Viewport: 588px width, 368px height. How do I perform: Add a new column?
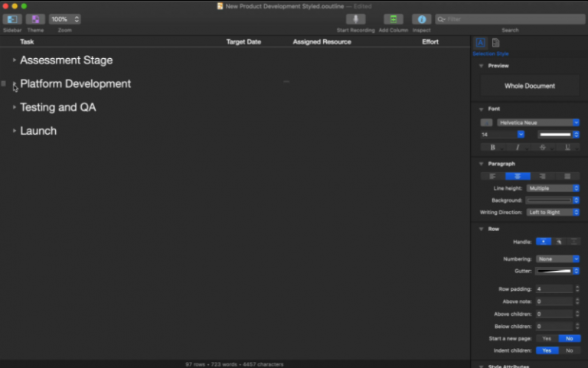pos(394,19)
